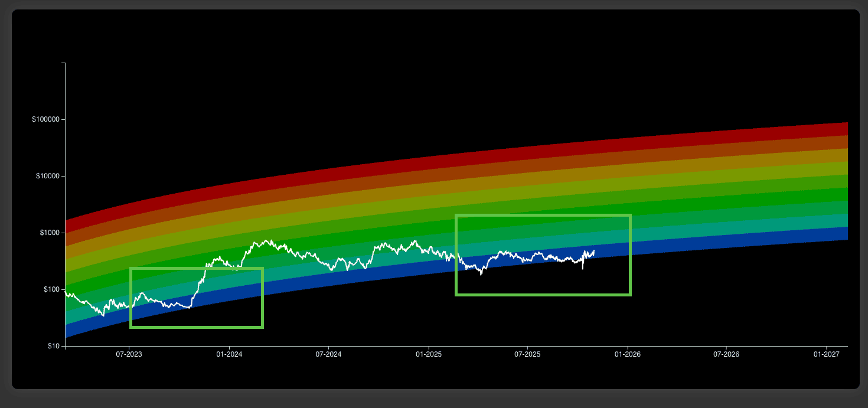Click the 01-2025 axis label

[429, 354]
